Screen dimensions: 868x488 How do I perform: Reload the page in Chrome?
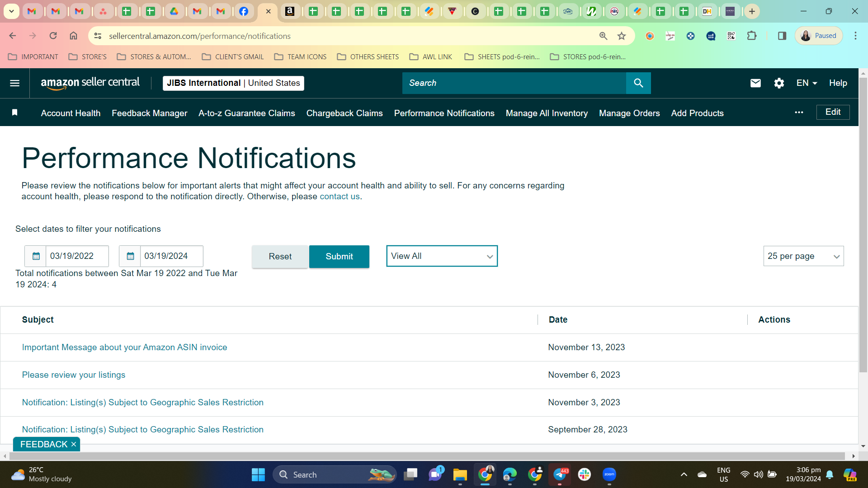pyautogui.click(x=53, y=36)
